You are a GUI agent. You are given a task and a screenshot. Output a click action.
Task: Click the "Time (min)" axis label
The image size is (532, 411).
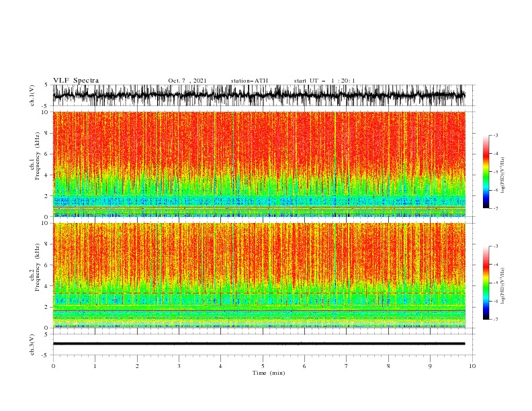point(269,373)
